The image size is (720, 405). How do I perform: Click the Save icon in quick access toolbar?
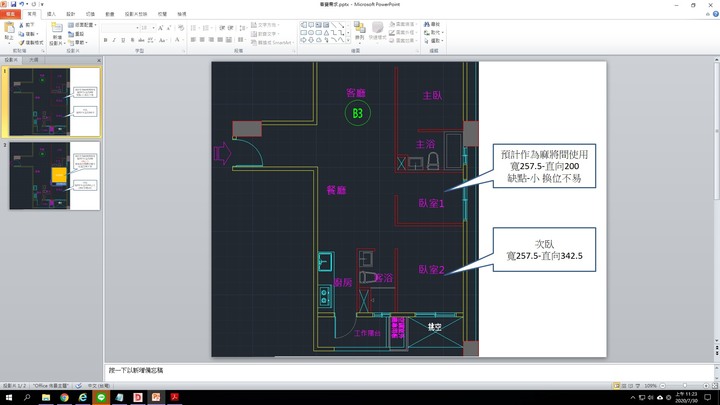[13, 4]
